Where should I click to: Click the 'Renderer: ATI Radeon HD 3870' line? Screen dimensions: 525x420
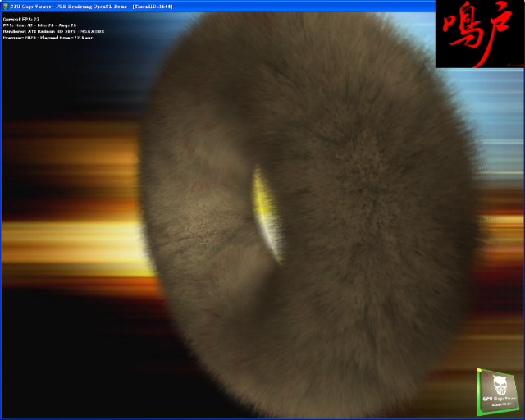pos(53,31)
